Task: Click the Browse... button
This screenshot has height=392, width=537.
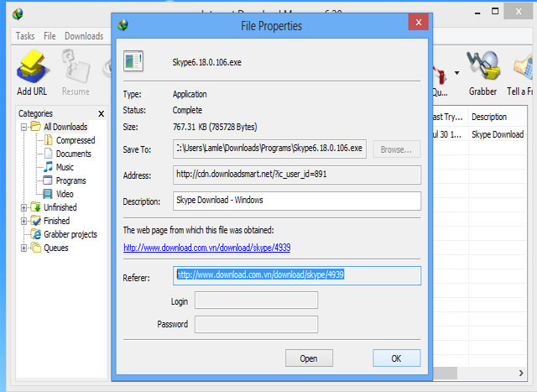Action: [x=396, y=149]
